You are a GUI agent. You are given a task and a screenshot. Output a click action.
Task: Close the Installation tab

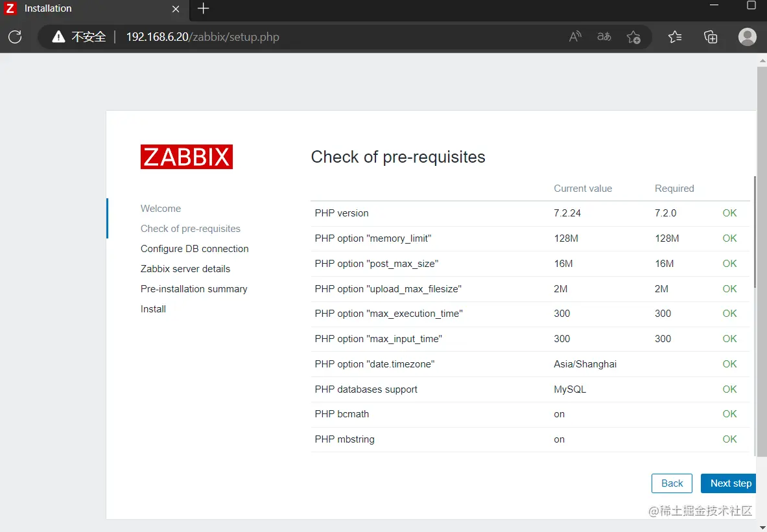click(176, 9)
